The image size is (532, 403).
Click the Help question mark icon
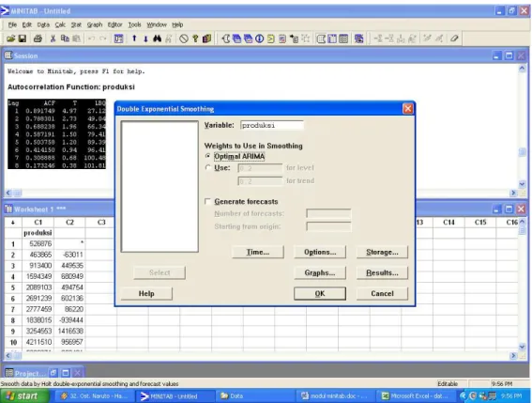195,39
